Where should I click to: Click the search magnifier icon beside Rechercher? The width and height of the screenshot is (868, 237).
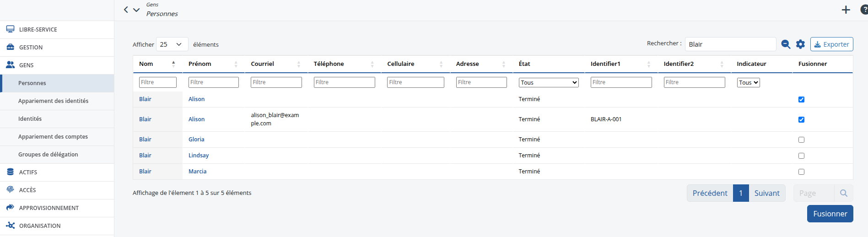pos(786,44)
